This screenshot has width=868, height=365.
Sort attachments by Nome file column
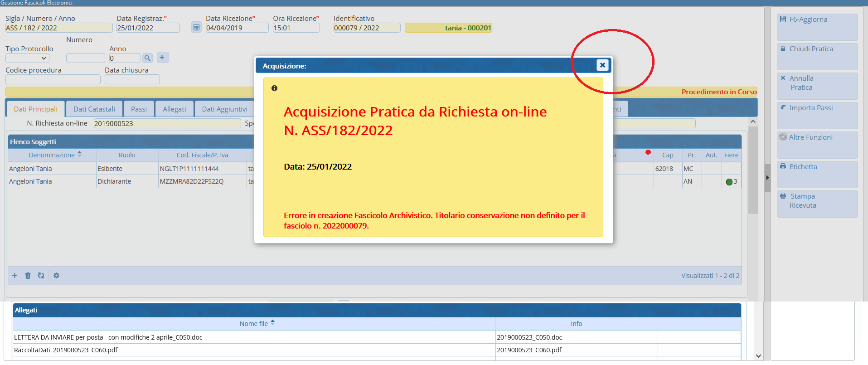pyautogui.click(x=254, y=324)
